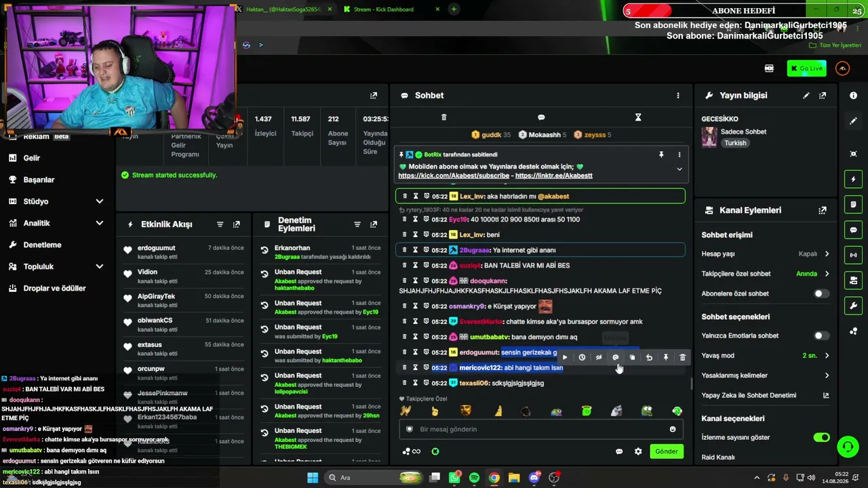
Task: Open the green headset support button
Action: point(848,447)
